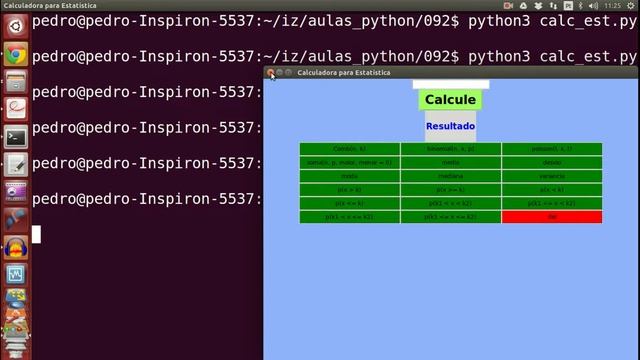This screenshot has width=640, height=360.
Task: Click the media button in the grid
Action: pyautogui.click(x=451, y=162)
